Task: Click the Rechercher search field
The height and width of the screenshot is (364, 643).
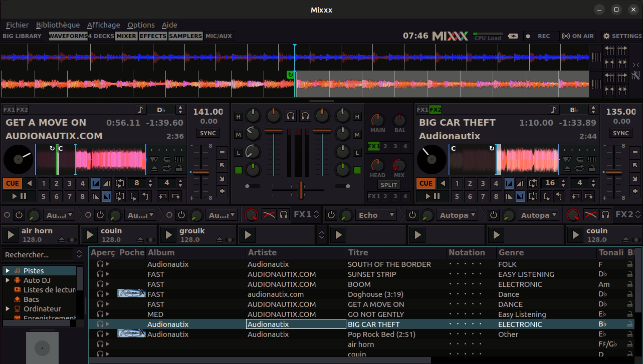Action: pos(38,255)
